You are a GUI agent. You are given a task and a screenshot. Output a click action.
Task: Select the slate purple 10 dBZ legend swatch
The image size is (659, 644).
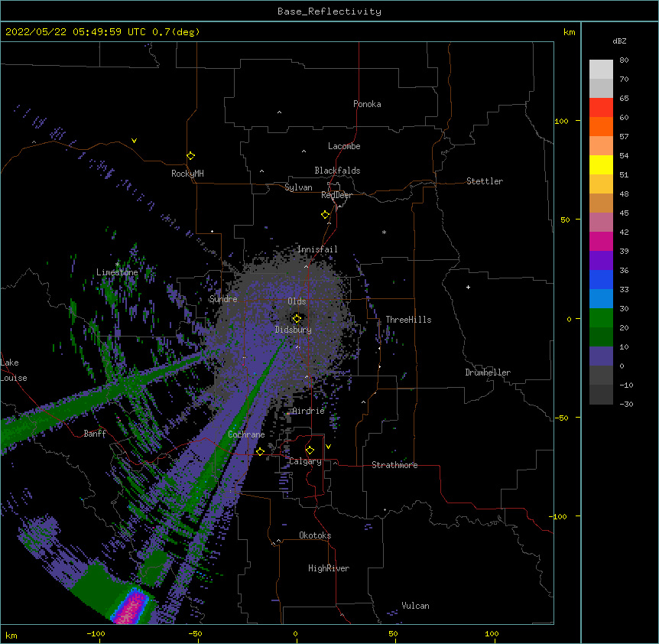(x=601, y=356)
